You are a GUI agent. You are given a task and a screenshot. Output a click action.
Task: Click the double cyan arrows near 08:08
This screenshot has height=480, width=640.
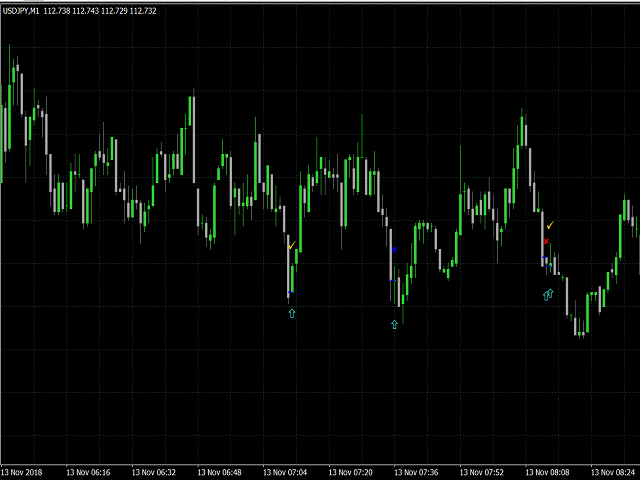[x=547, y=294]
